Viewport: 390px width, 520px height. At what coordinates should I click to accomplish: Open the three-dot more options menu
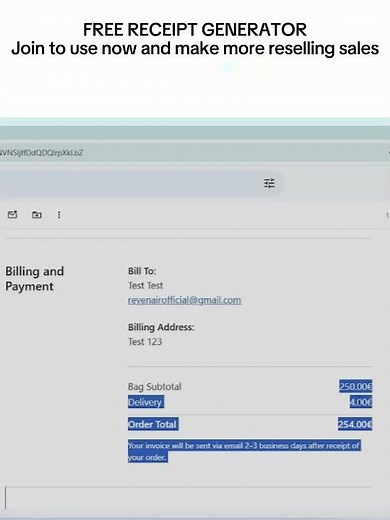(59, 215)
